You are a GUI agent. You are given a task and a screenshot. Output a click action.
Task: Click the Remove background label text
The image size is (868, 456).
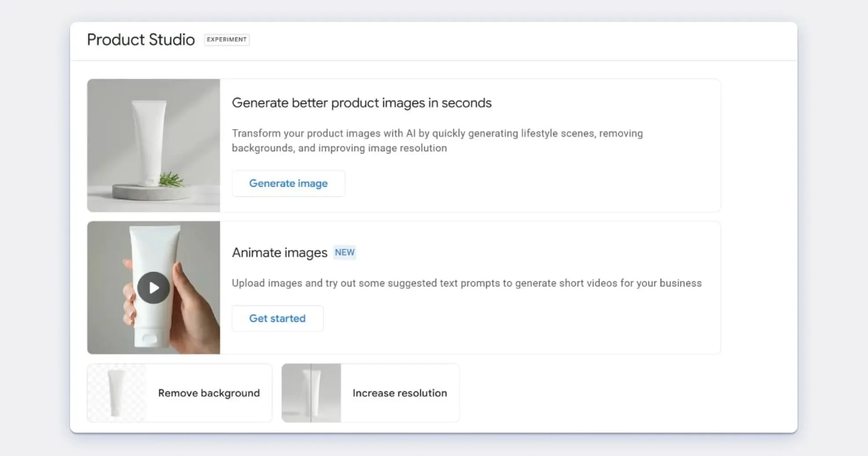209,393
